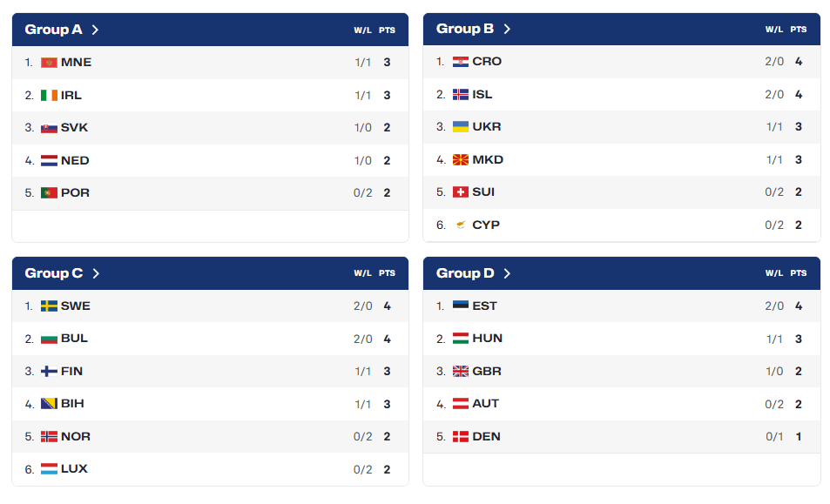The image size is (830, 504).
Task: Click the Montenegro flag icon in Group A
Action: 49,63
